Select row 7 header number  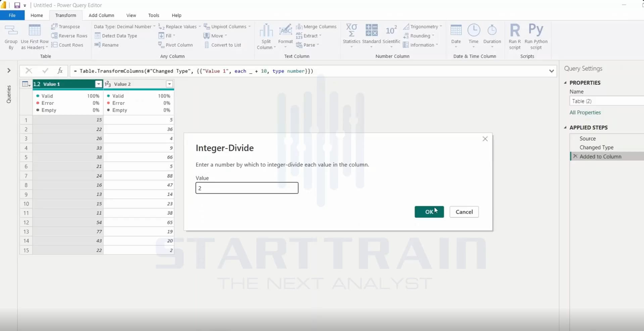pos(26,176)
